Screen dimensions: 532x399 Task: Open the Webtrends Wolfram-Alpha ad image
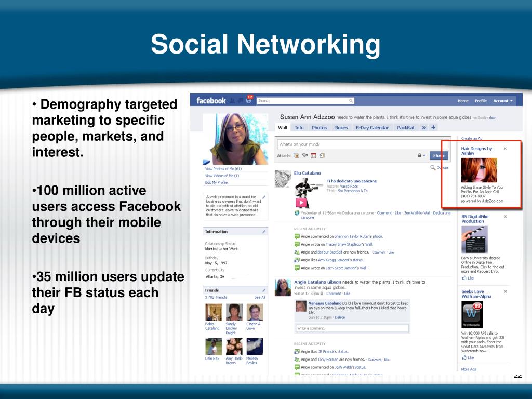pos(472,314)
